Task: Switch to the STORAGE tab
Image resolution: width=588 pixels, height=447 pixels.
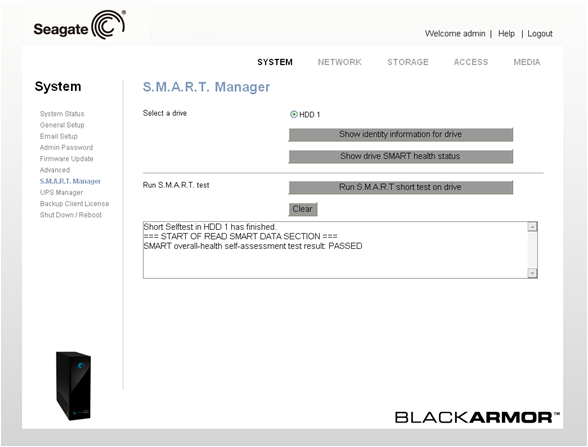Action: point(408,62)
